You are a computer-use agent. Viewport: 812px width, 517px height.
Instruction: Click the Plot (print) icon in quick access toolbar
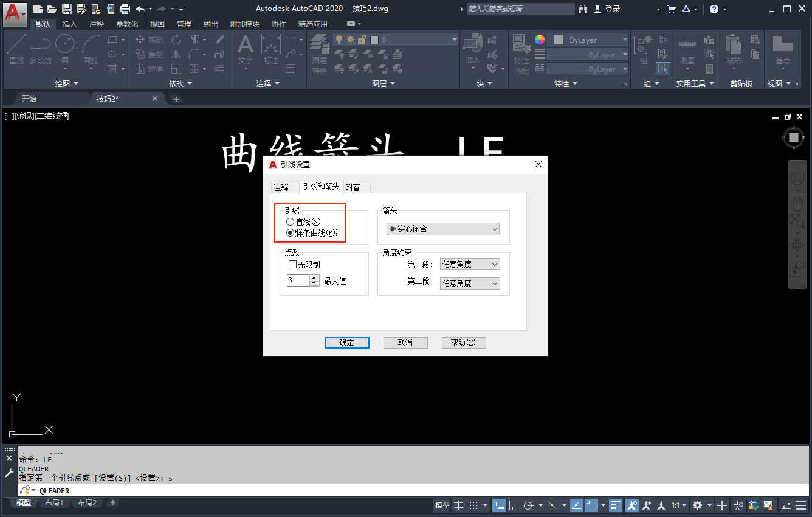(125, 9)
